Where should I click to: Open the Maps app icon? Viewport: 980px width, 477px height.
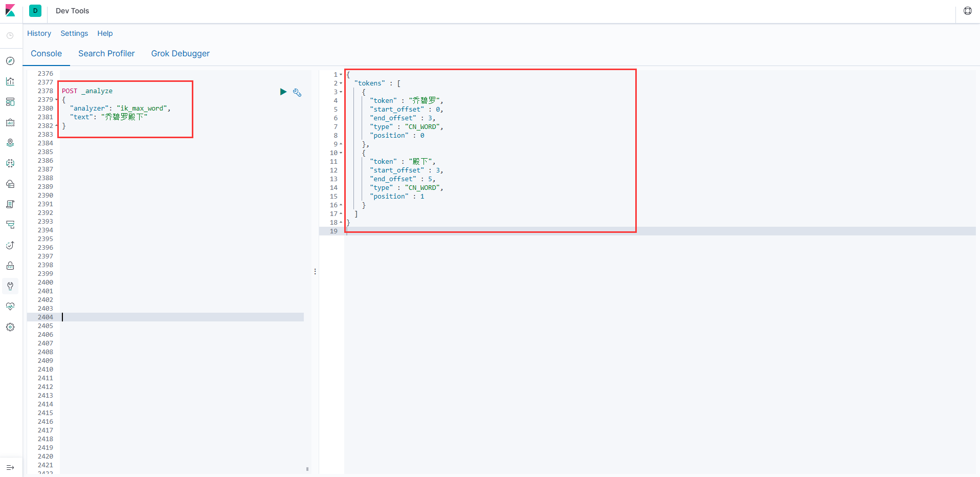[x=10, y=143]
